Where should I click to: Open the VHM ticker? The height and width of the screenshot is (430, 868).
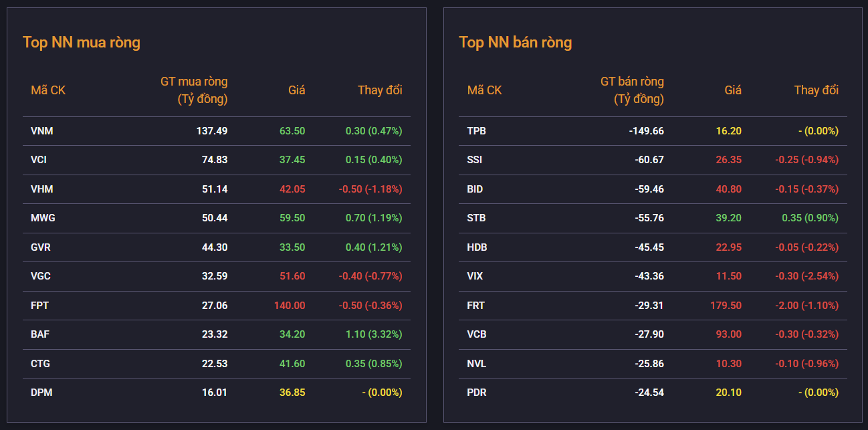[x=42, y=189]
